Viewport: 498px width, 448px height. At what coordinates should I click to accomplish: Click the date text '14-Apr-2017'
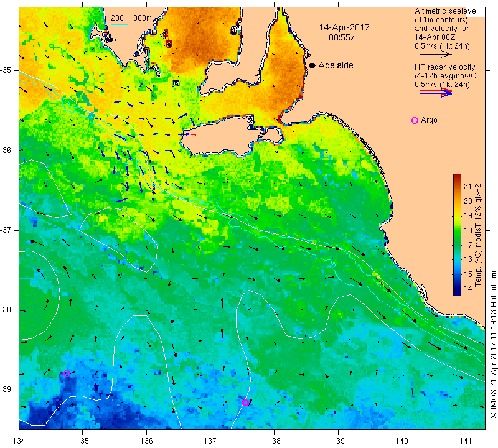tap(344, 27)
